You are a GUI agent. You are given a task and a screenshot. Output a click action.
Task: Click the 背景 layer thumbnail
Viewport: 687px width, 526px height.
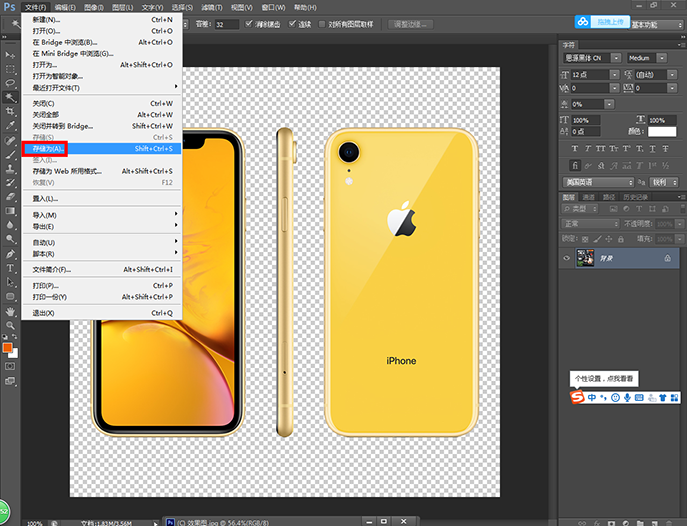tap(585, 258)
